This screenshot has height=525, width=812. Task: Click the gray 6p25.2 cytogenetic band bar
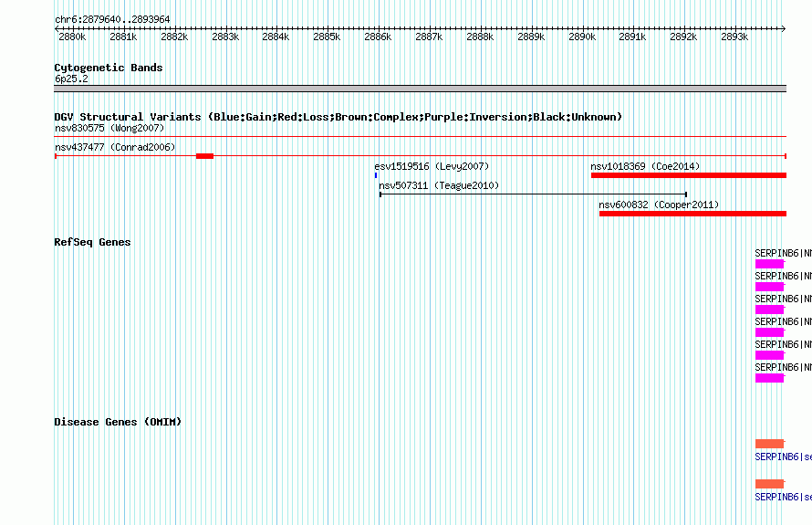(420, 89)
